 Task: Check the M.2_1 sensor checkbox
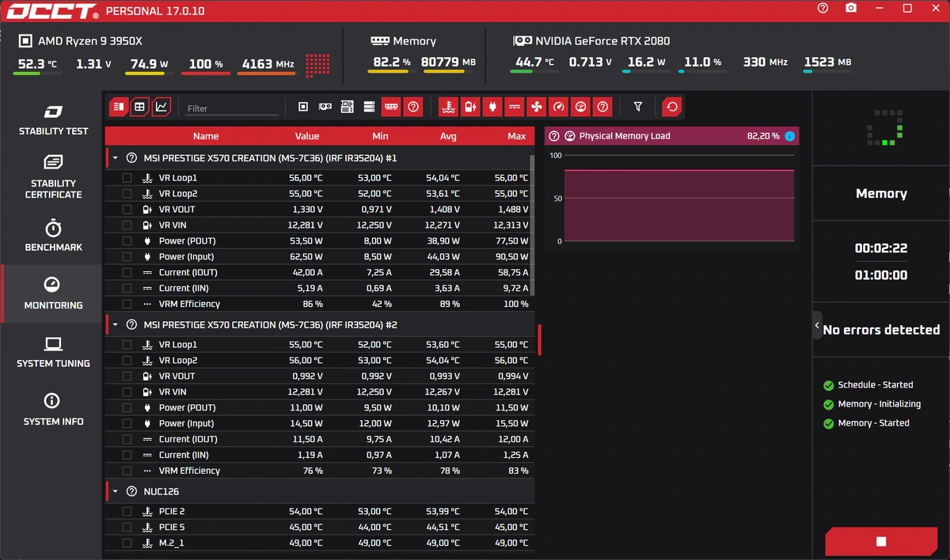(127, 543)
